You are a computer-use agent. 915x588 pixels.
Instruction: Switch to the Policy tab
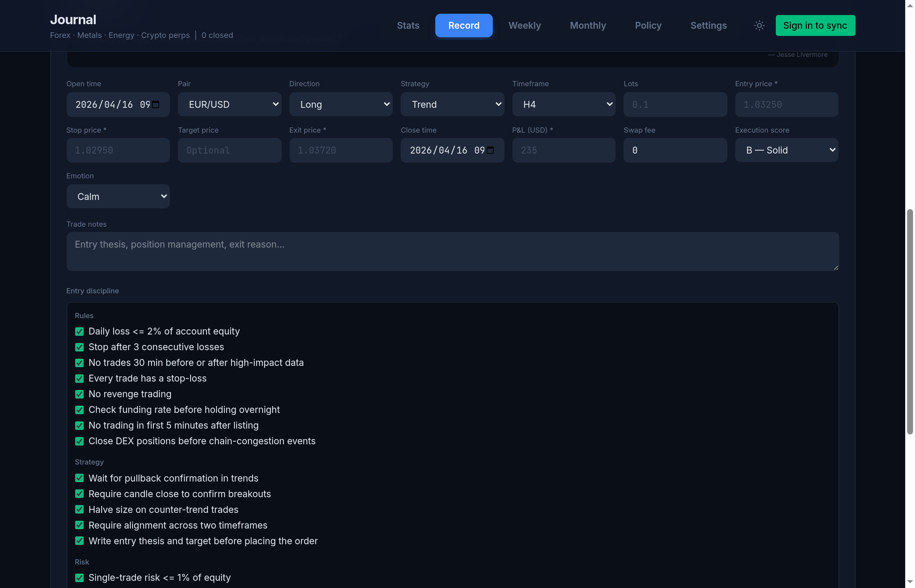(x=648, y=25)
